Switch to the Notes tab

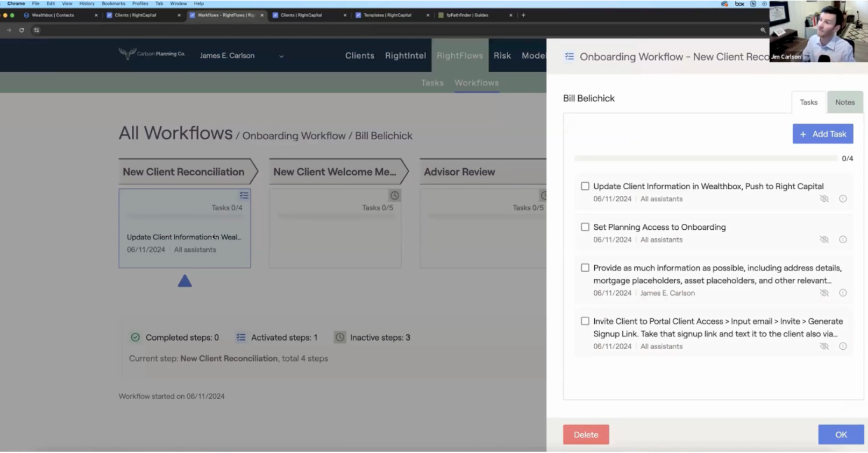(x=845, y=102)
